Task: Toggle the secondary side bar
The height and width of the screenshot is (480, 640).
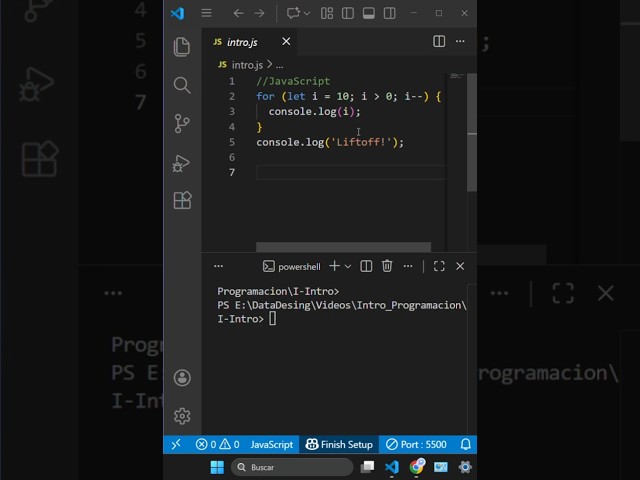Action: 389,13
